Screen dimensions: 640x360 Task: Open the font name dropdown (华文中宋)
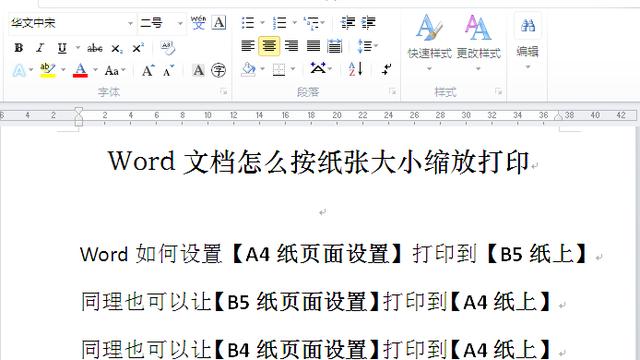[130, 23]
